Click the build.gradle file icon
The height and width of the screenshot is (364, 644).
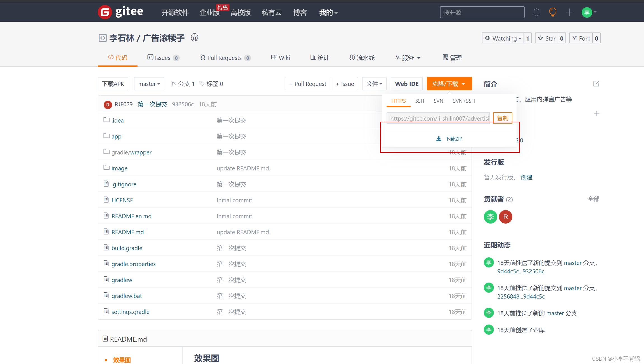[106, 248]
